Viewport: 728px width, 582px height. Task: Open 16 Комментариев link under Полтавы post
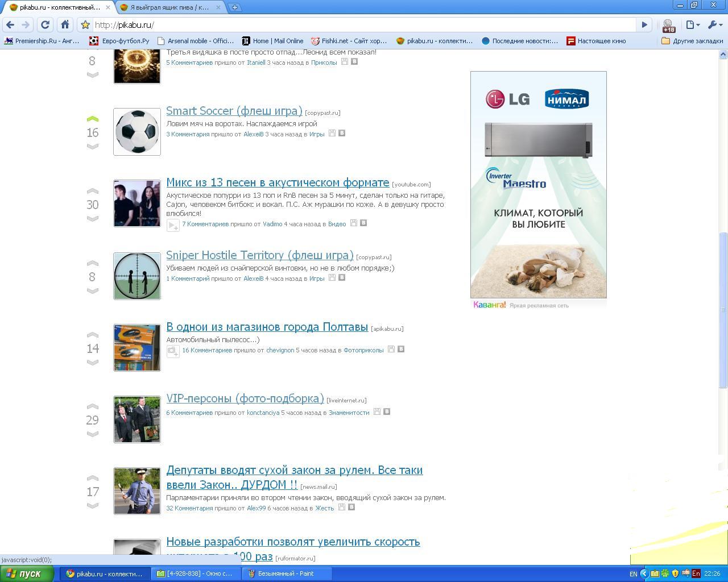coord(207,350)
